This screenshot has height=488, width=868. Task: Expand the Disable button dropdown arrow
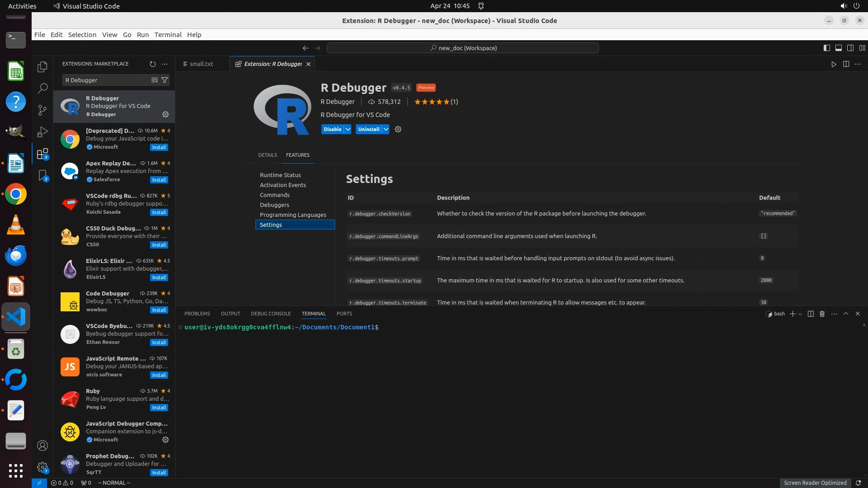348,129
